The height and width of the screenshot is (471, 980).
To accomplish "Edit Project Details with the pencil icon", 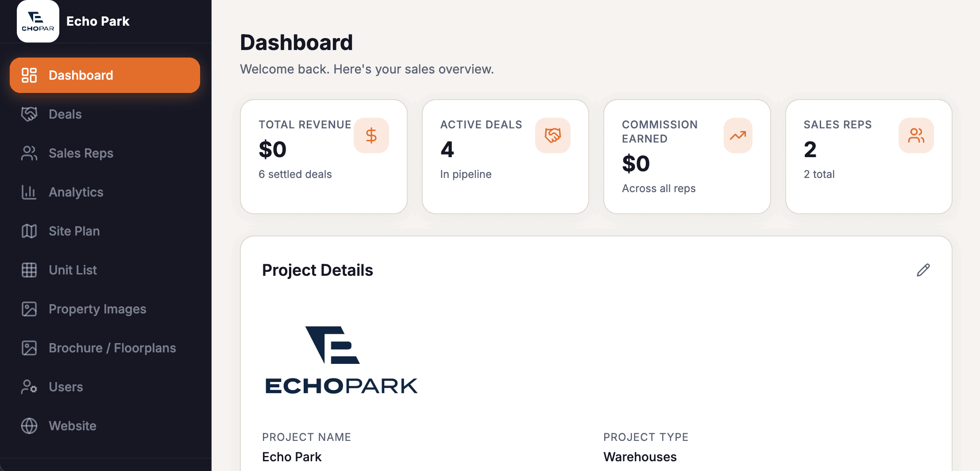I will [x=923, y=270].
